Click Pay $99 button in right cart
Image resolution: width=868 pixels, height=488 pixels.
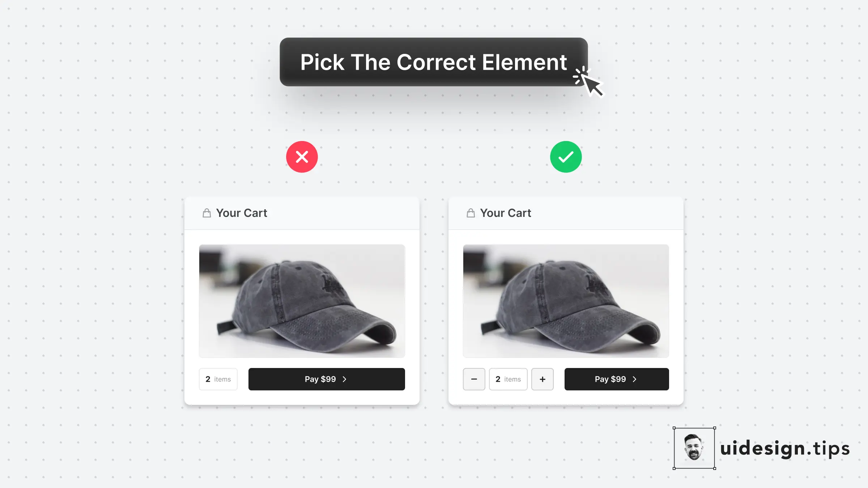(x=617, y=379)
